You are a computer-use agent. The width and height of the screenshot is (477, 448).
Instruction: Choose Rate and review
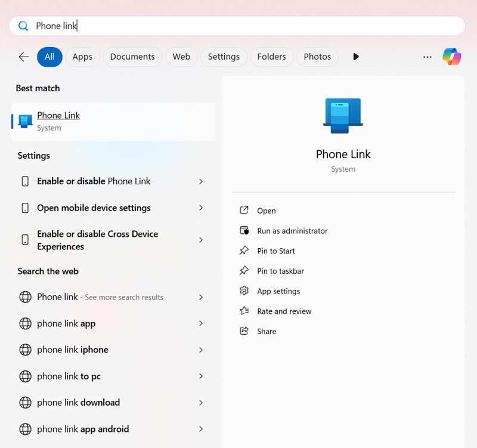[x=284, y=311]
